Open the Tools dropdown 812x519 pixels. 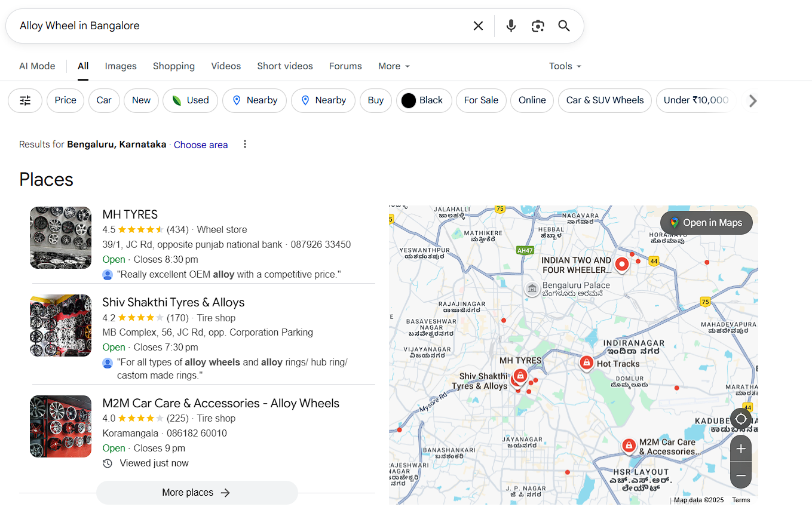pyautogui.click(x=564, y=66)
